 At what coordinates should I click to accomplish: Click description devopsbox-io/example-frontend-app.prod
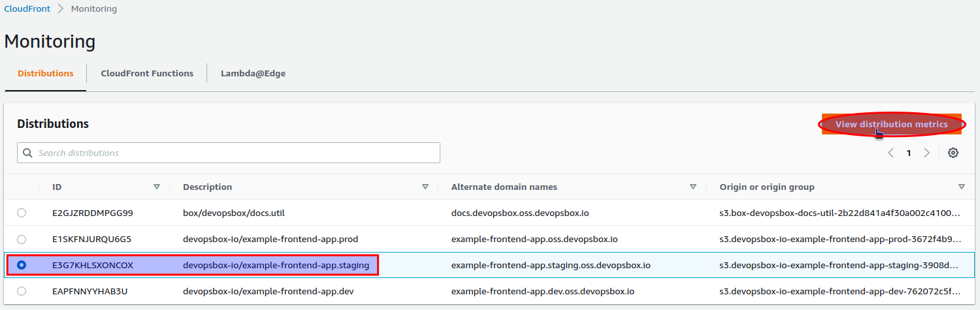coord(270,239)
